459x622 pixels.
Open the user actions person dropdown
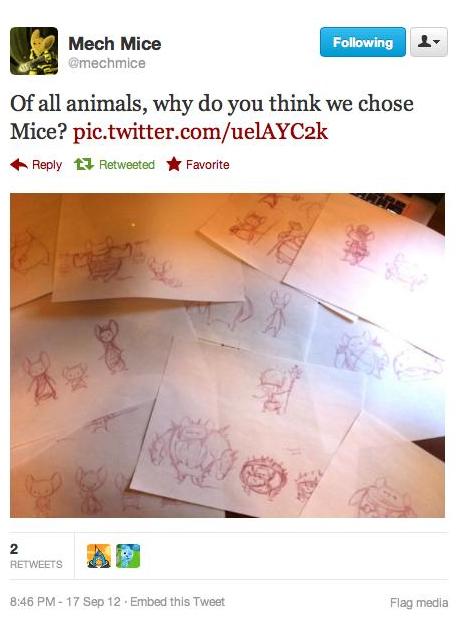click(x=429, y=42)
